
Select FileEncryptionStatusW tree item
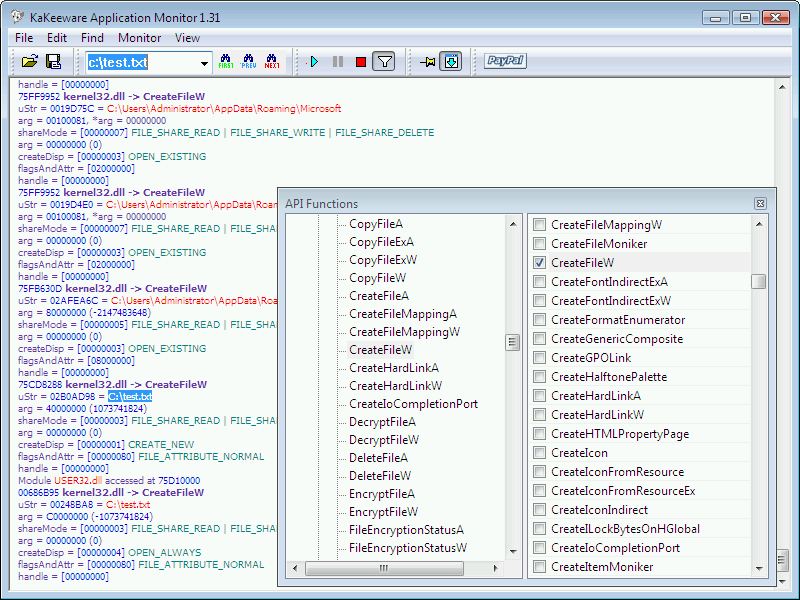coord(408,548)
